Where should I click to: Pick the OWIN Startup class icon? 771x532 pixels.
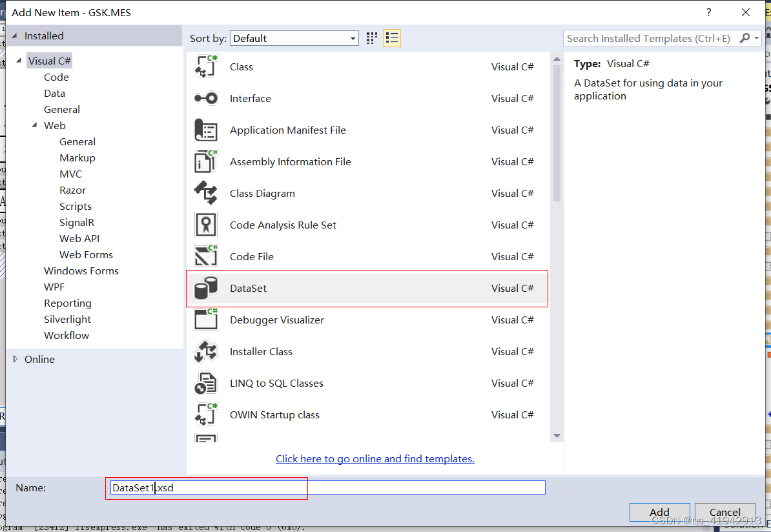click(x=205, y=415)
